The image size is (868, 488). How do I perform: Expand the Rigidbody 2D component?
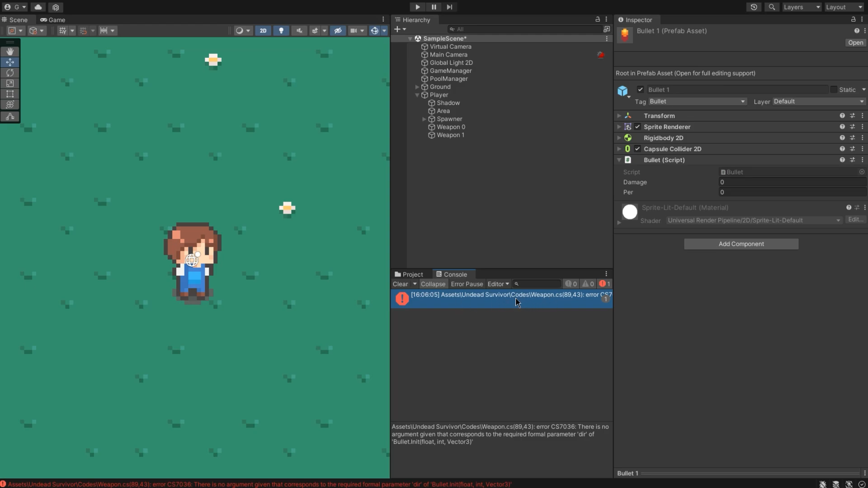point(619,138)
